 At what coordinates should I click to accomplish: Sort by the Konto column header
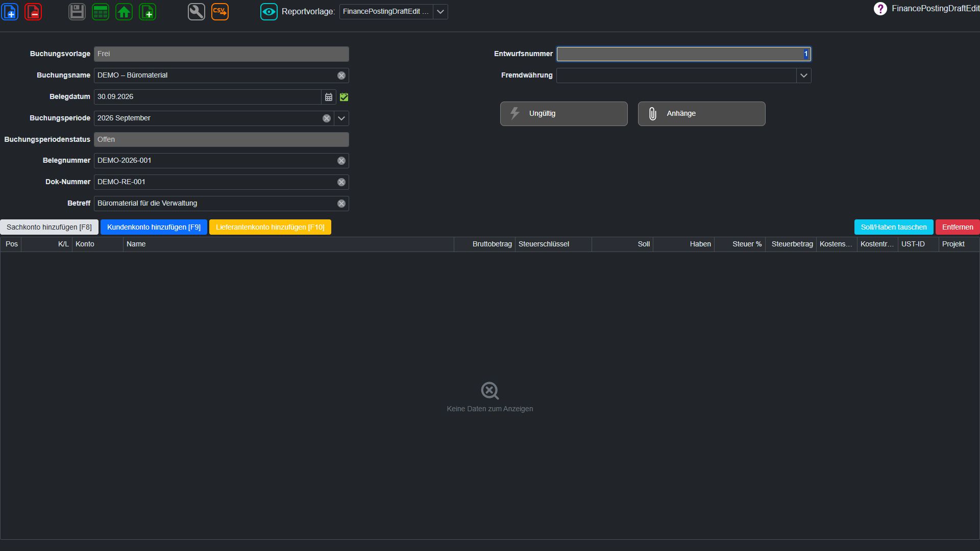click(97, 244)
